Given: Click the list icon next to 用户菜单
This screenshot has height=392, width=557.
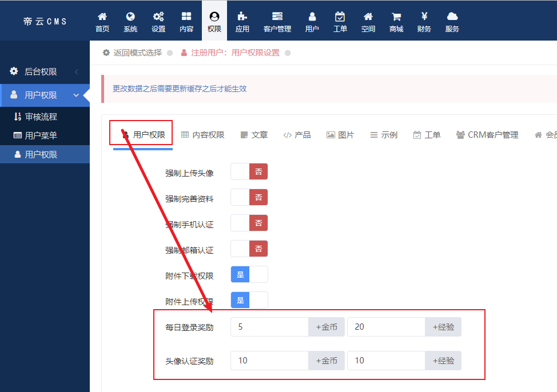Looking at the screenshot, I should pos(17,135).
